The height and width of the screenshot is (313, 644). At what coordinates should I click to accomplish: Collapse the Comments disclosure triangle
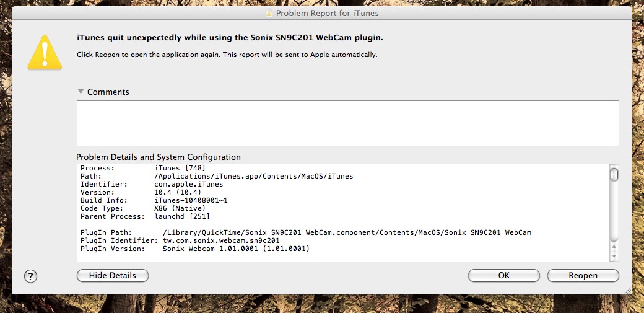[x=81, y=92]
